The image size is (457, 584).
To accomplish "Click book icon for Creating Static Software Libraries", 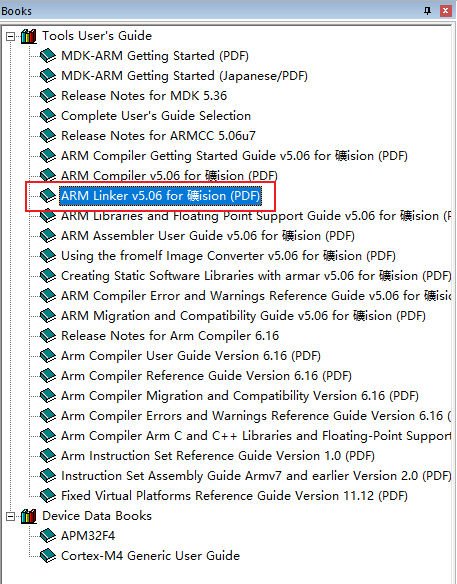I will [48, 276].
